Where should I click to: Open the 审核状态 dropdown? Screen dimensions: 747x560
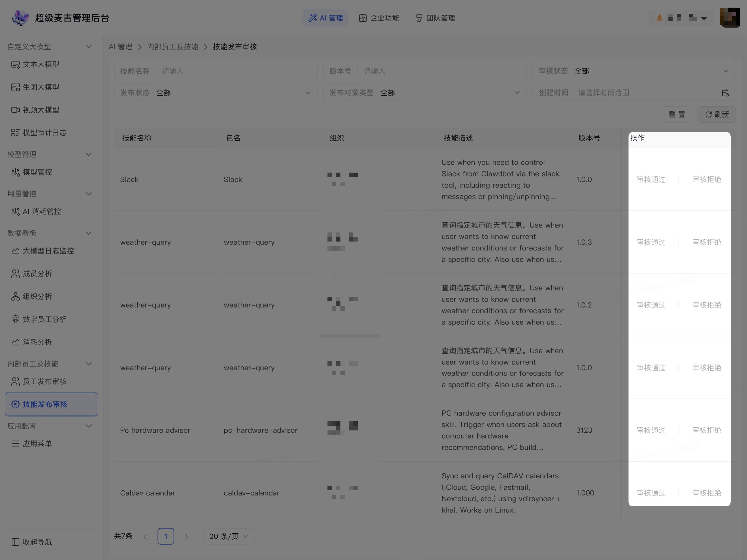coord(634,71)
